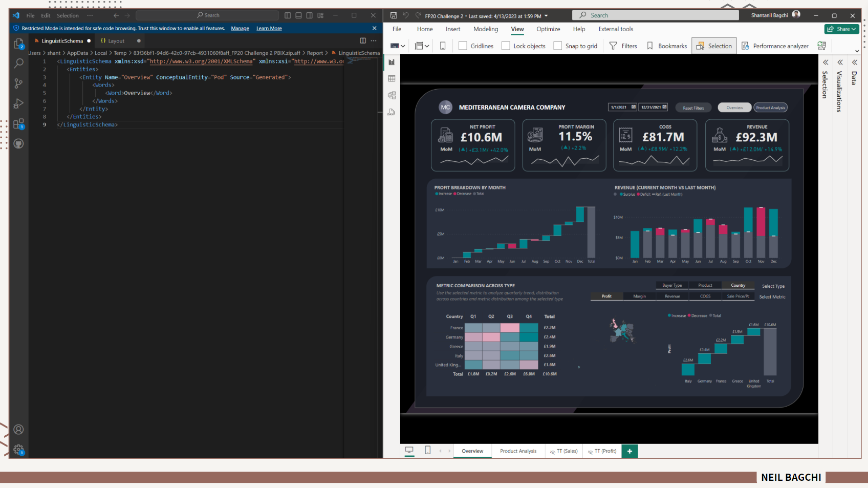This screenshot has height=488, width=868.
Task: Open VS Code Selection menu
Action: tap(68, 15)
